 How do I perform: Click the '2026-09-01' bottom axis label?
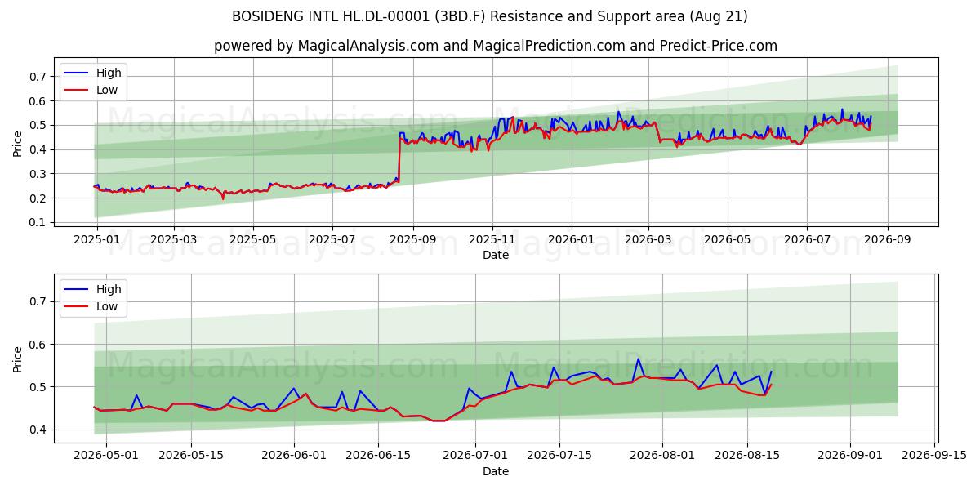point(849,457)
